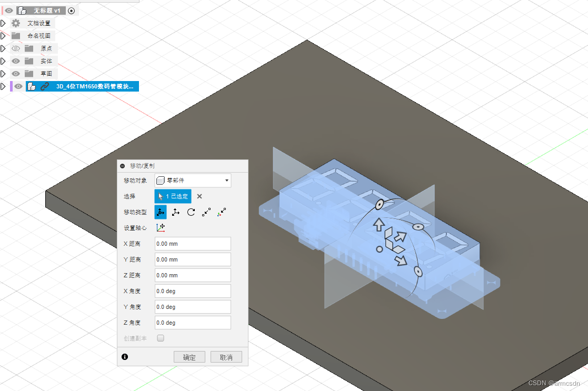The width and height of the screenshot is (588, 391).
Task: Click the '1 已选定' selection button
Action: pos(173,196)
